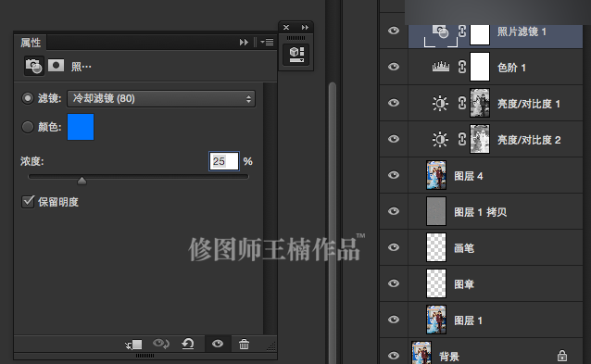The height and width of the screenshot is (364, 591).
Task: Switch to the 属性 tab
Action: 31,43
